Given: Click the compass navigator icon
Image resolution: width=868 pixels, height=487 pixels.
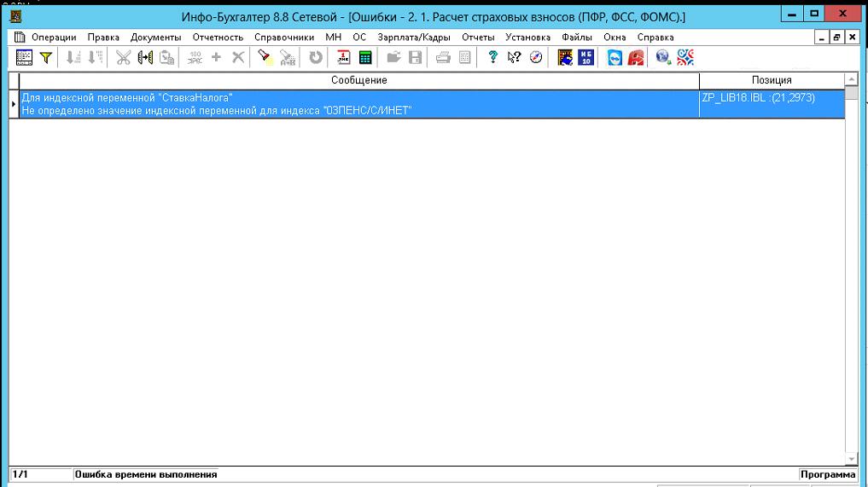Looking at the screenshot, I should point(536,57).
